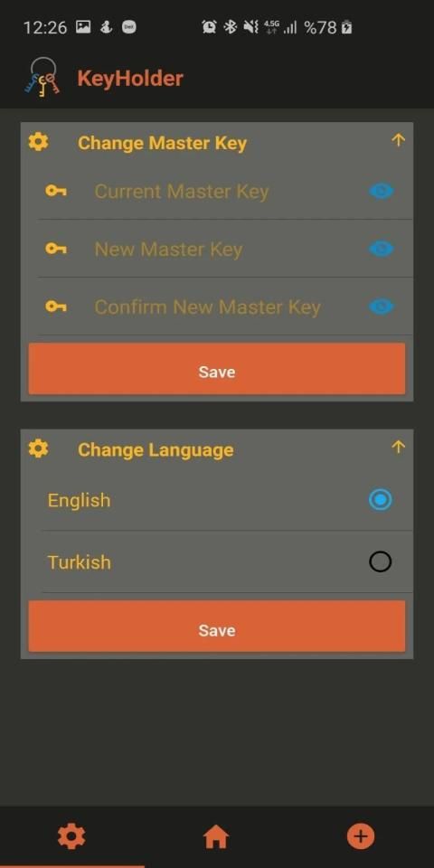Toggle visibility of the Confirm New Master Key

click(x=381, y=307)
